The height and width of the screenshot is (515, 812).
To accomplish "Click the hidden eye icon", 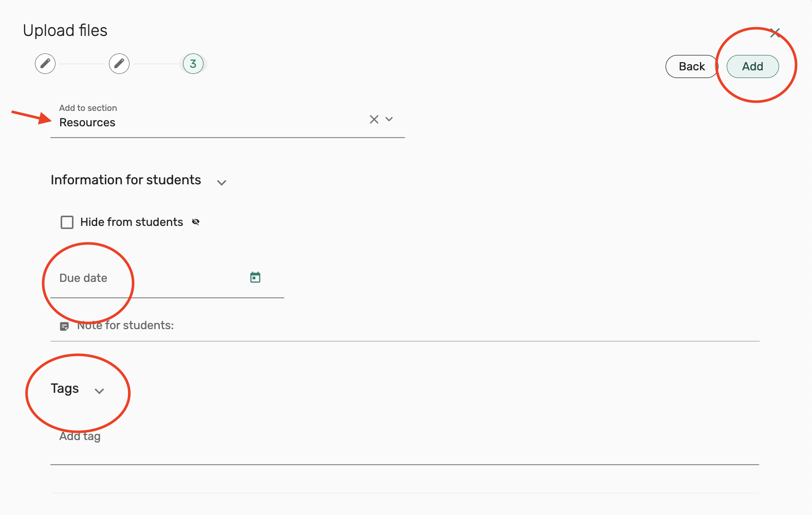I will pyautogui.click(x=196, y=222).
